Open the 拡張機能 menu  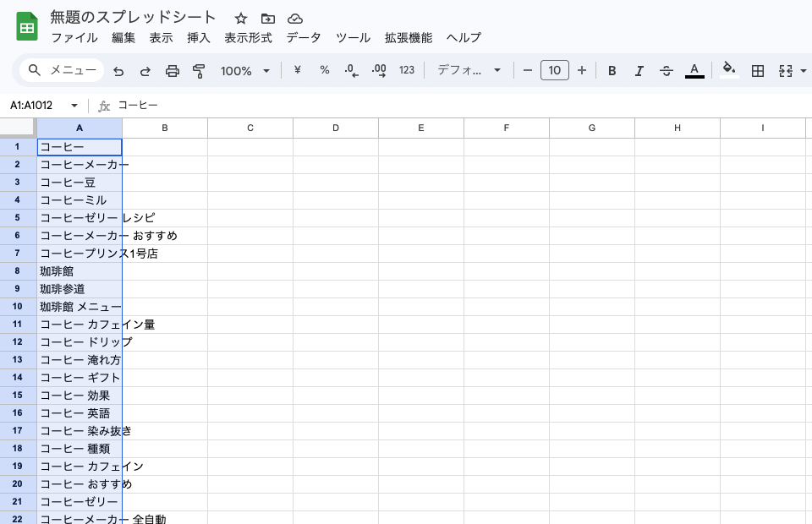(409, 38)
